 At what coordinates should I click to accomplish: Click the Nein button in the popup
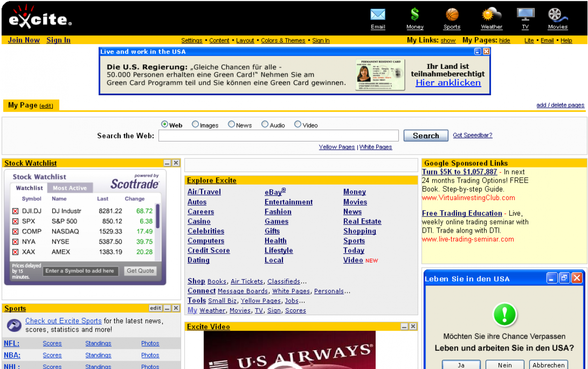pos(505,365)
